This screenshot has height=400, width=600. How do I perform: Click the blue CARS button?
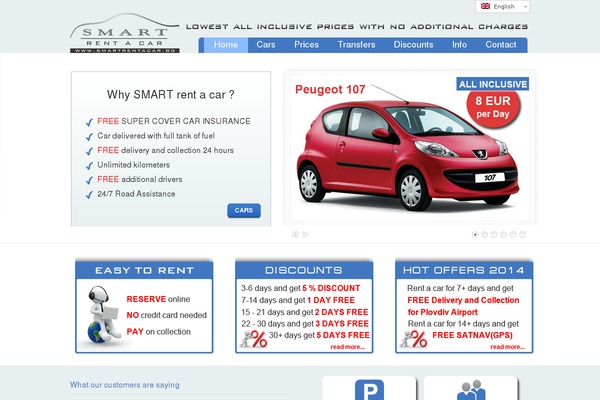click(x=244, y=211)
